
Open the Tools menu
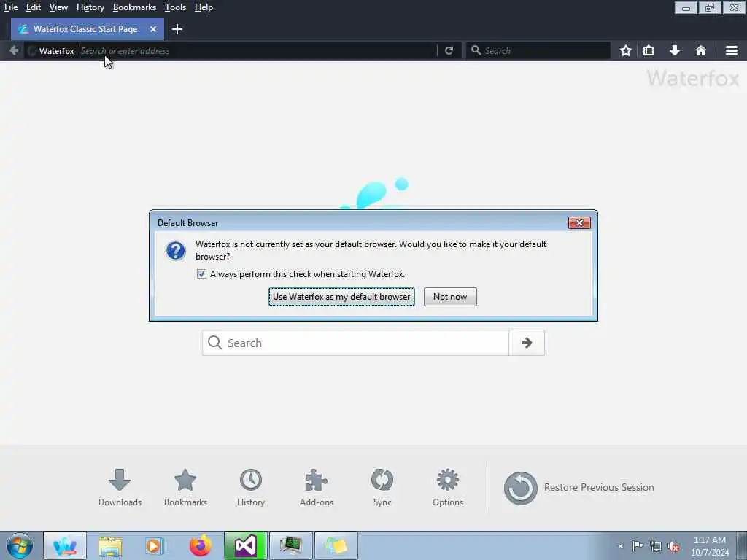coord(175,7)
